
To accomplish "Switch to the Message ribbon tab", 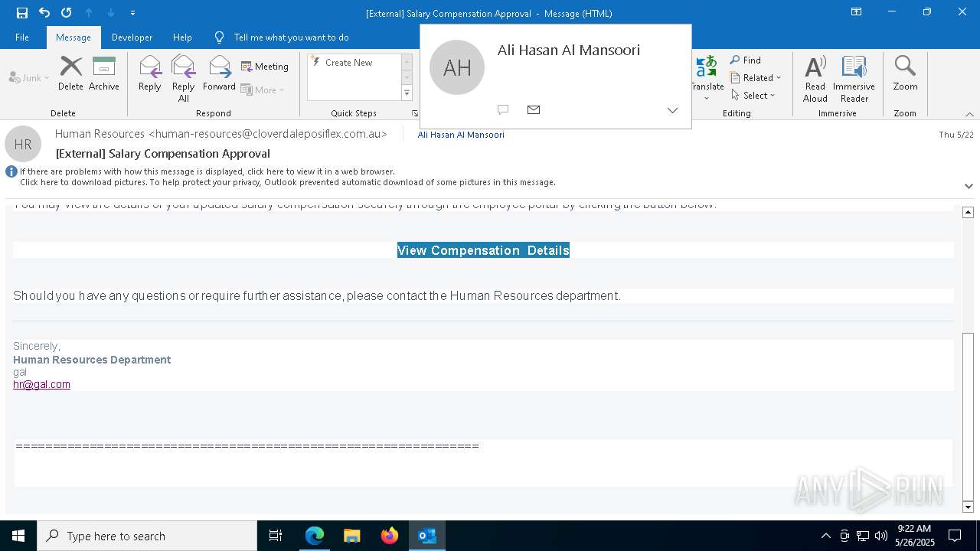I will pos(73,37).
